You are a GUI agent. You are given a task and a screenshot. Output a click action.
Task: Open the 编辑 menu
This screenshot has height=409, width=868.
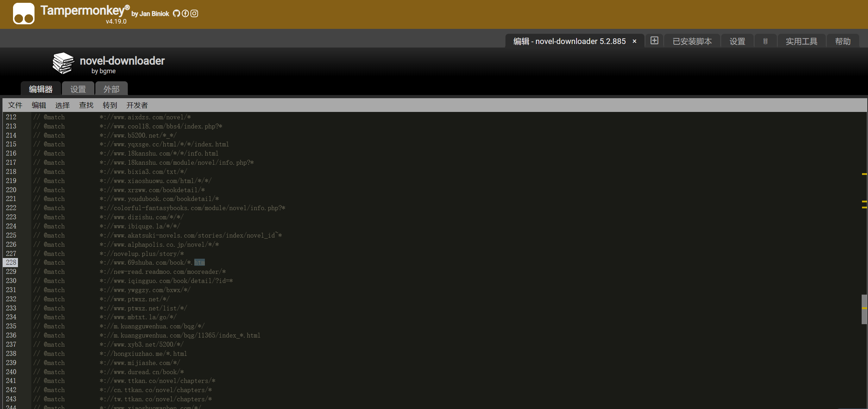[x=39, y=105]
